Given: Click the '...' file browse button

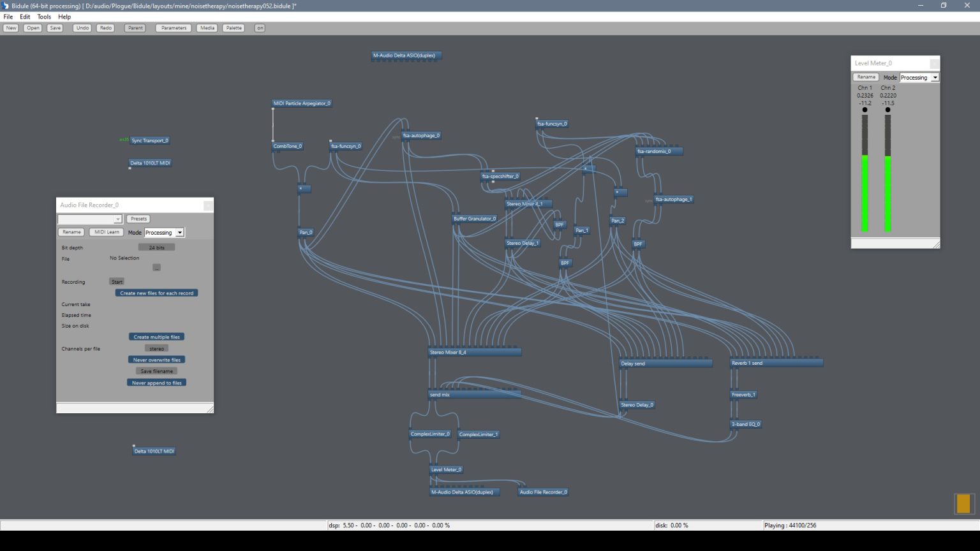Looking at the screenshot, I should tap(156, 268).
